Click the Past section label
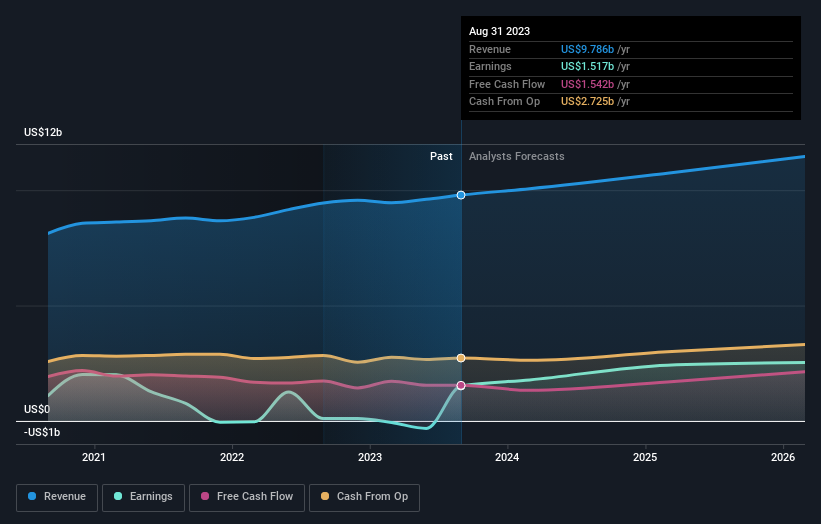The width and height of the screenshot is (821, 524). pos(441,157)
